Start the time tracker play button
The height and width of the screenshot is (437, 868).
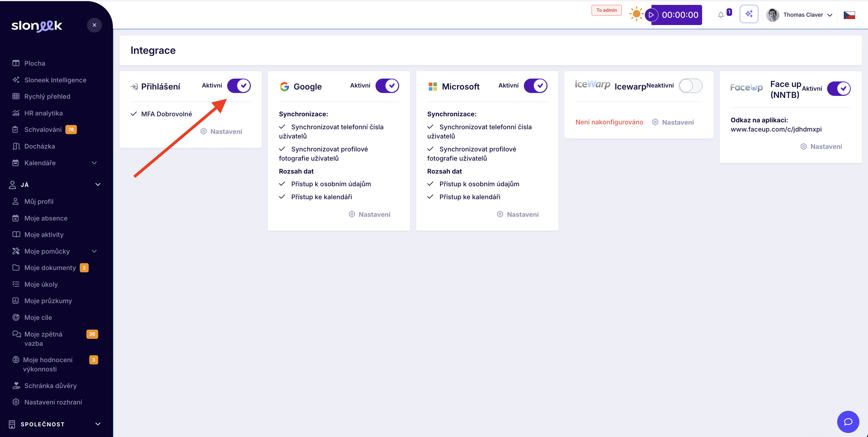651,15
